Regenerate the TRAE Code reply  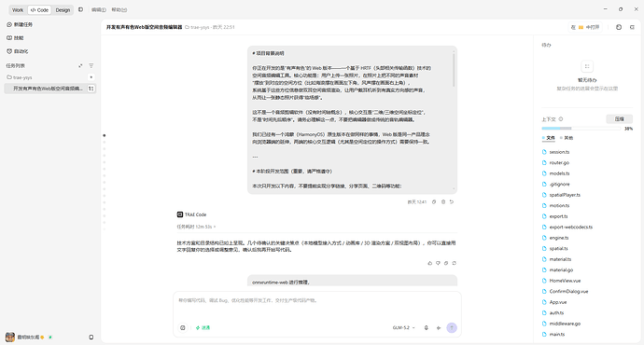click(x=455, y=263)
